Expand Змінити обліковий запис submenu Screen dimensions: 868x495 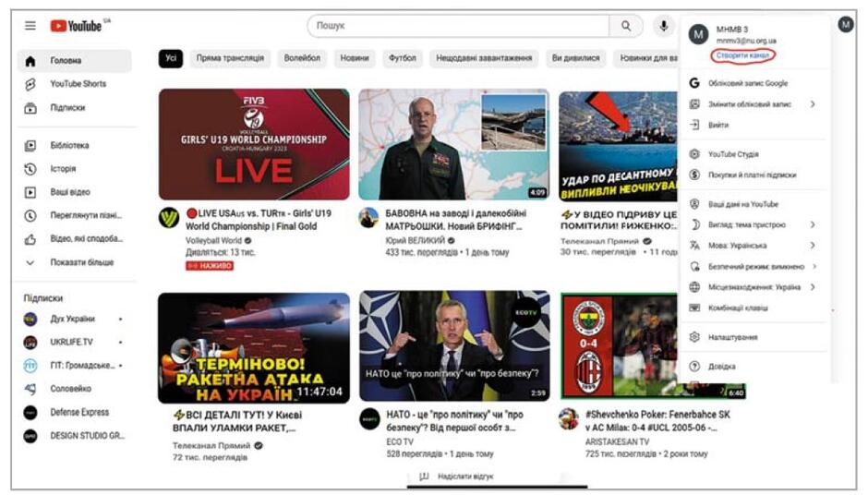[753, 104]
